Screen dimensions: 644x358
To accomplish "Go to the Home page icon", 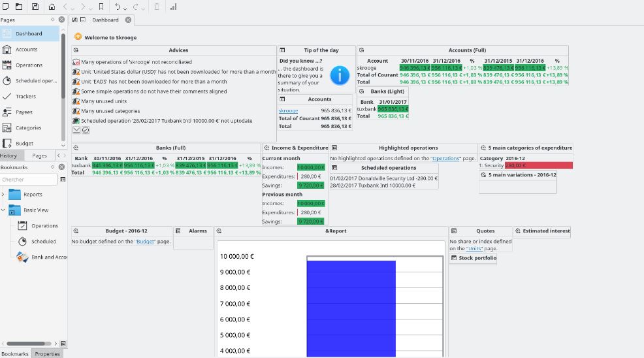I will pyautogui.click(x=52, y=7).
